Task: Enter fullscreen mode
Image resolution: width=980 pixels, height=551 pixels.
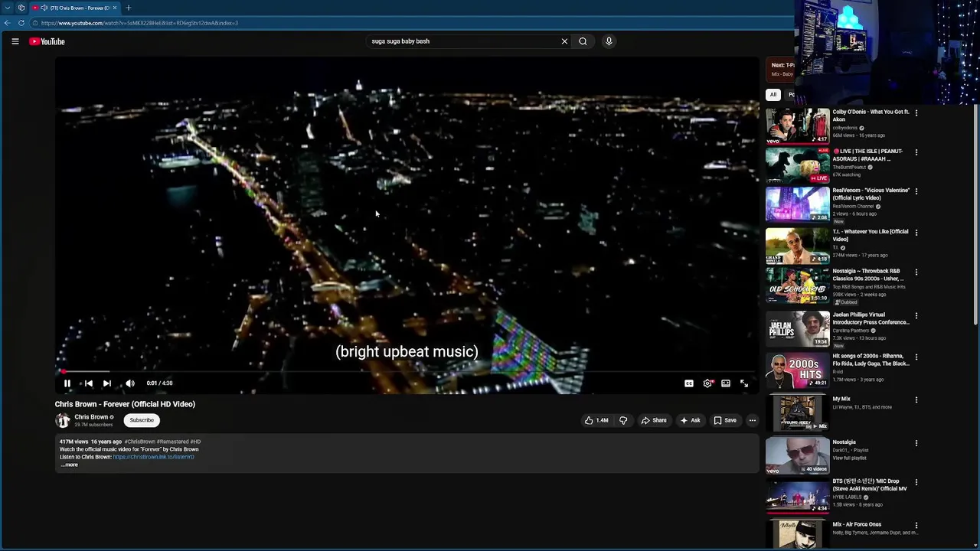Action: point(744,383)
